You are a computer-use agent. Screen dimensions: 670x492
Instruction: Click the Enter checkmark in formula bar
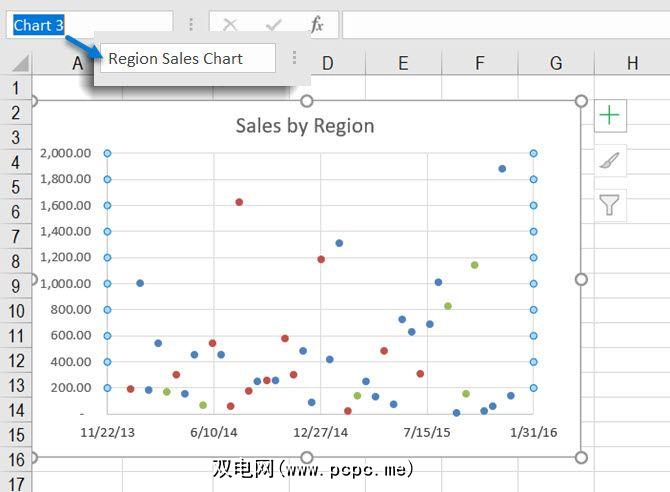click(x=274, y=25)
